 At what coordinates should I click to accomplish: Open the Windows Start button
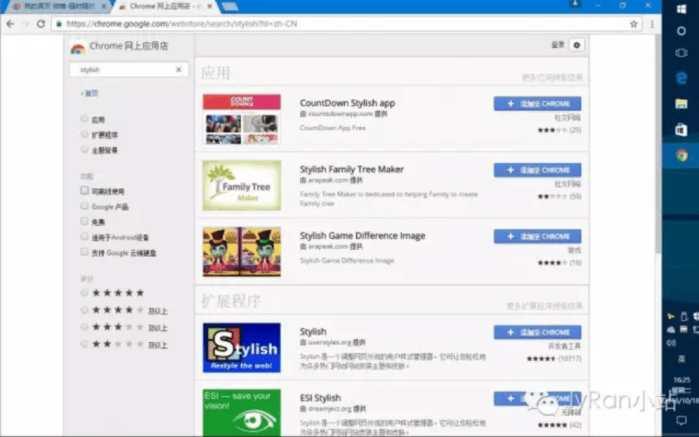pyautogui.click(x=681, y=9)
